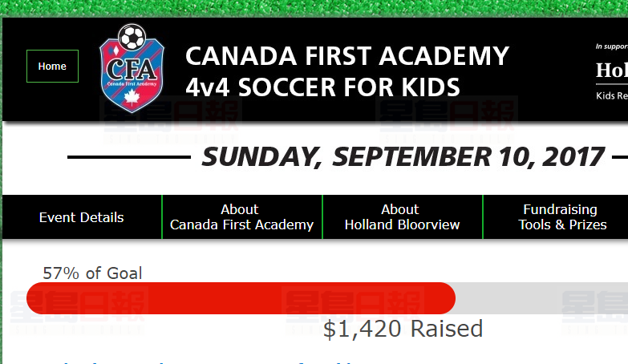Screen dimensions: 628x364
Task: Click the soccer ball atop the logo
Action: tap(131, 36)
